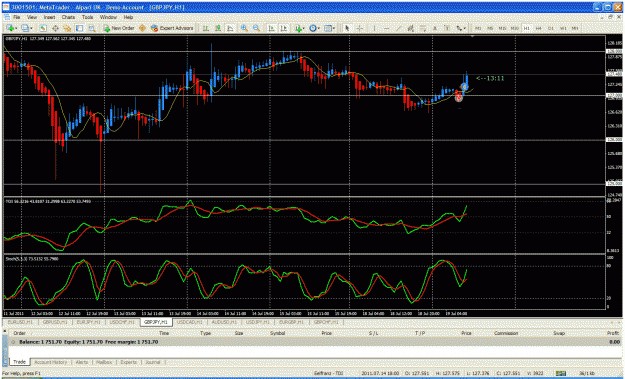Toggle the Data Window crosshair-target icon
Screen dimensions: 625x379
(x=55, y=28)
